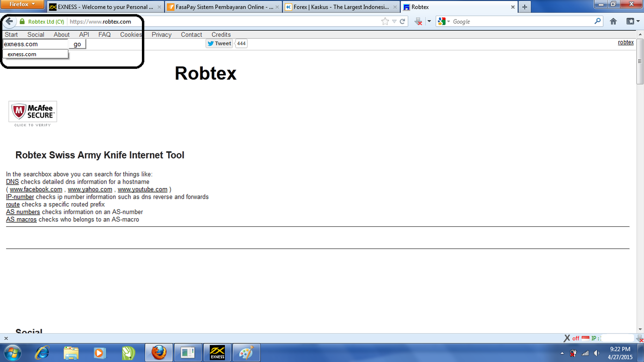This screenshot has width=644, height=362.
Task: Bookmark this page with the star icon
Action: (x=385, y=22)
